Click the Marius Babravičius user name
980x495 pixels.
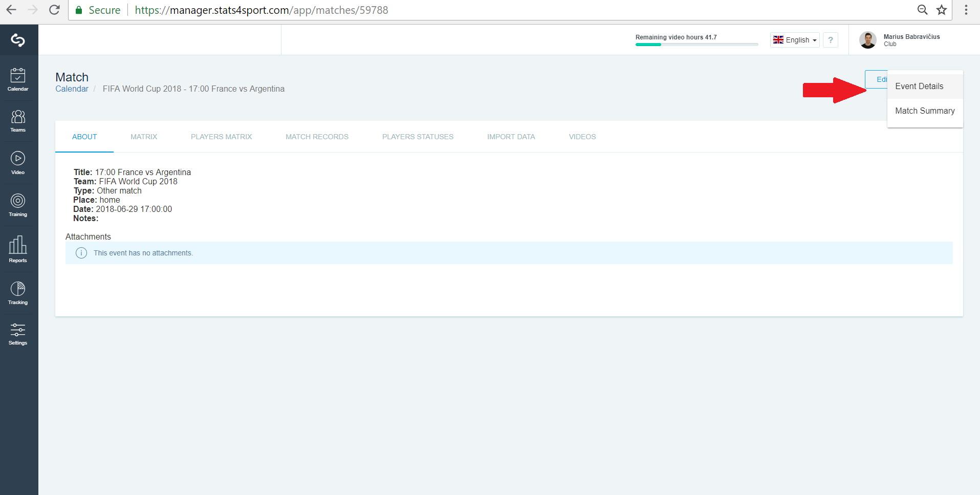tap(911, 37)
